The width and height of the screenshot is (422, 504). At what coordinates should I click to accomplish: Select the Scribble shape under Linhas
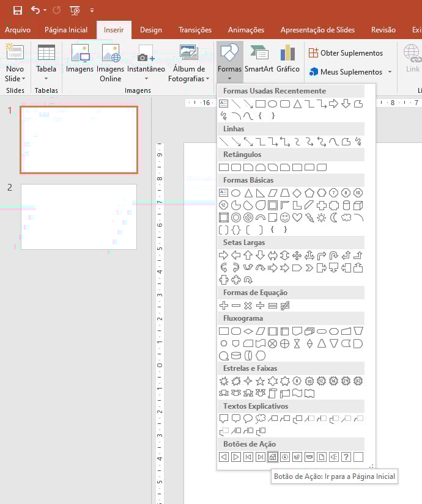(358, 142)
